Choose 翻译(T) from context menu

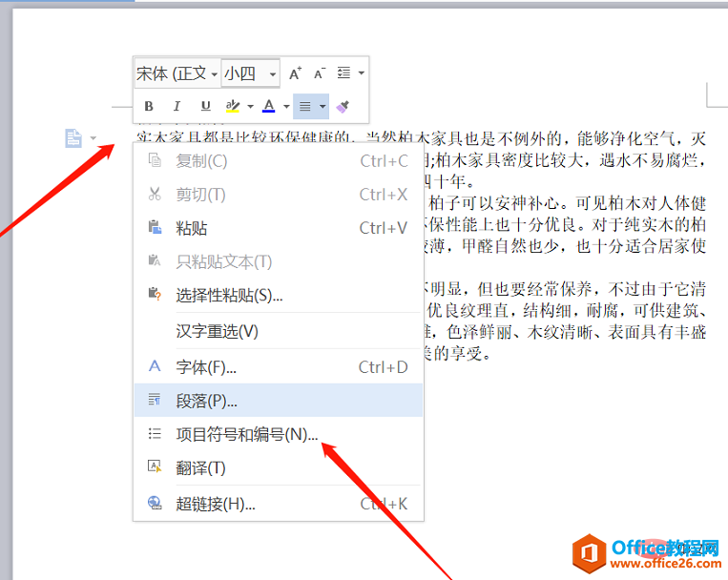tap(278, 467)
